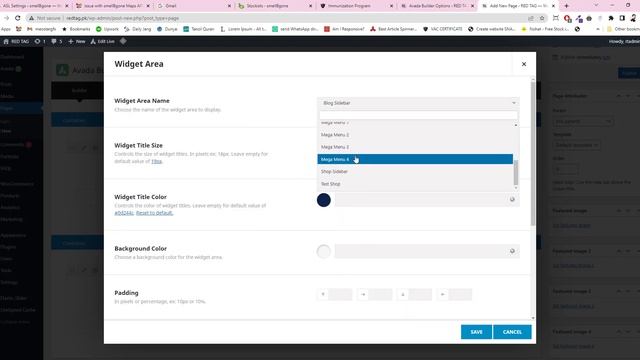Open the Dunya bookmark
This screenshot has height=360, width=640.
(167, 29)
